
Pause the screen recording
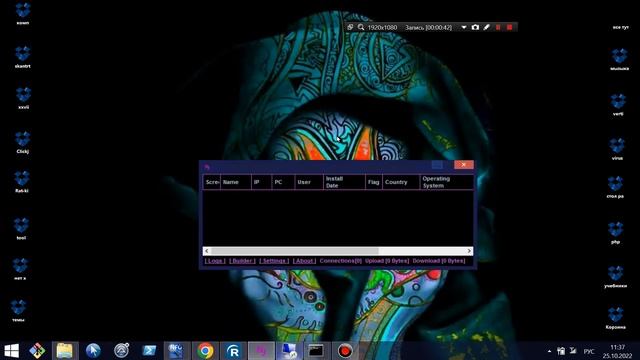(x=498, y=27)
